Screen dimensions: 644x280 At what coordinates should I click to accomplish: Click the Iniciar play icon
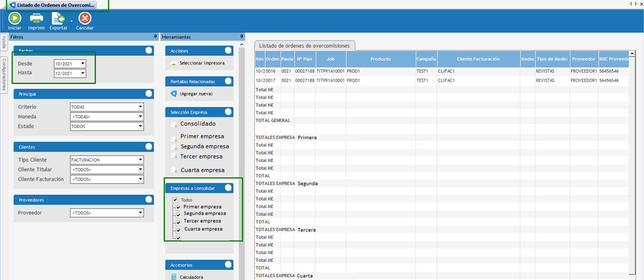15,18
